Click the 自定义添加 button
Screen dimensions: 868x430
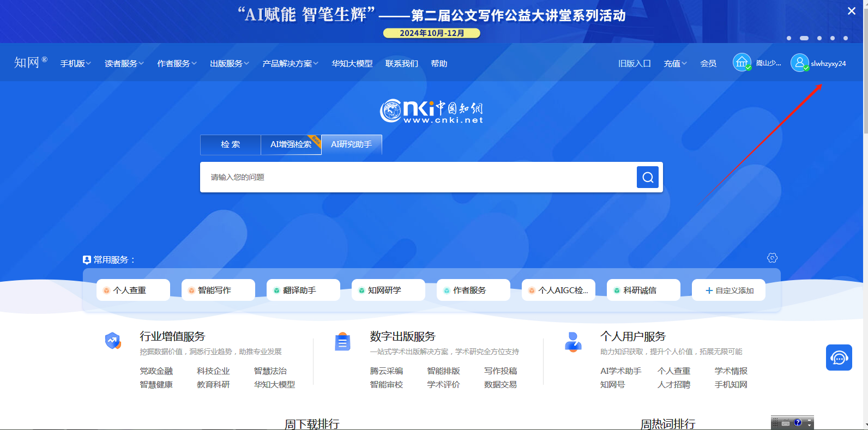coord(728,290)
